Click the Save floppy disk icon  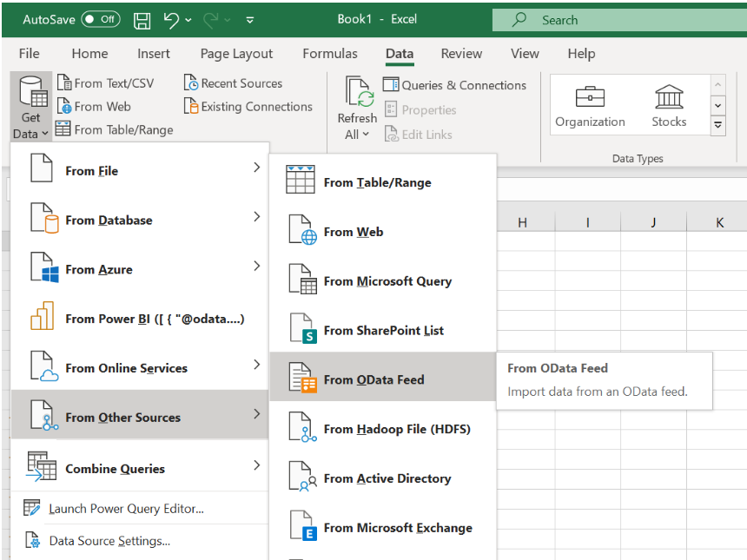(142, 21)
